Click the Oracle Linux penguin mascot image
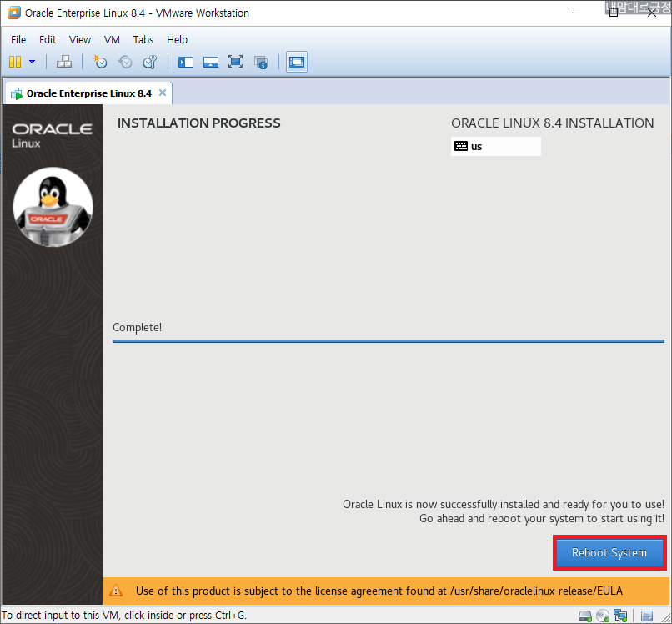The image size is (672, 624). (53, 207)
